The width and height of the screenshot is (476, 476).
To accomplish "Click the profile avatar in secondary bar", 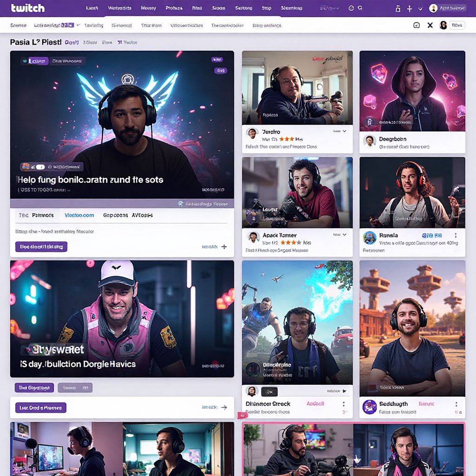I will click(443, 26).
